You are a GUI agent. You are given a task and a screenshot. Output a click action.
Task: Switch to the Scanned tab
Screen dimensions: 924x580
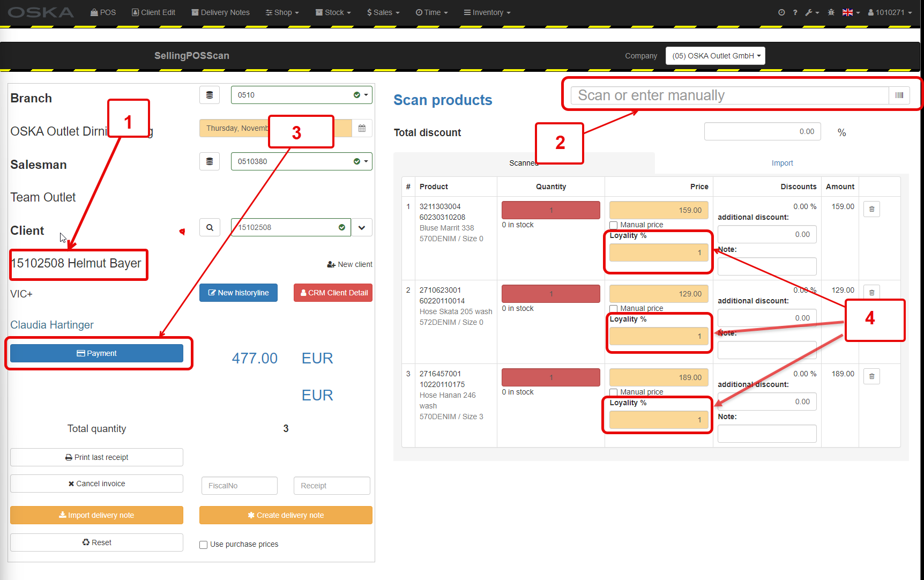(x=524, y=163)
